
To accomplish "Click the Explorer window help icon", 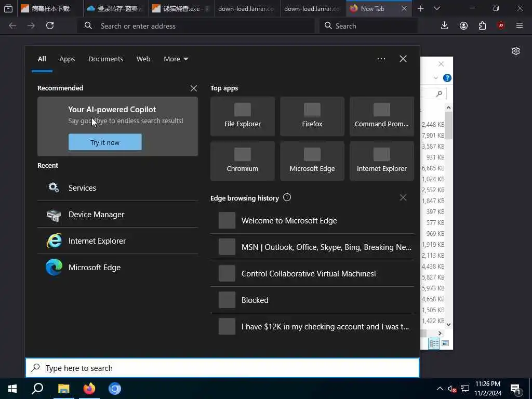I will pyautogui.click(x=447, y=78).
